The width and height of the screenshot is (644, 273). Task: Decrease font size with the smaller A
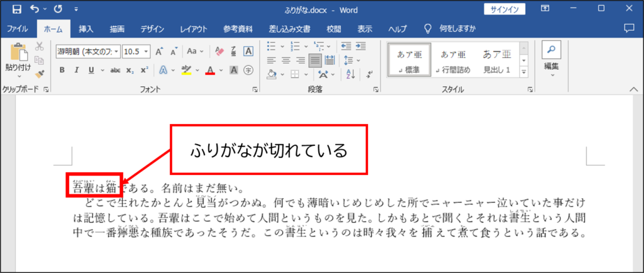174,52
